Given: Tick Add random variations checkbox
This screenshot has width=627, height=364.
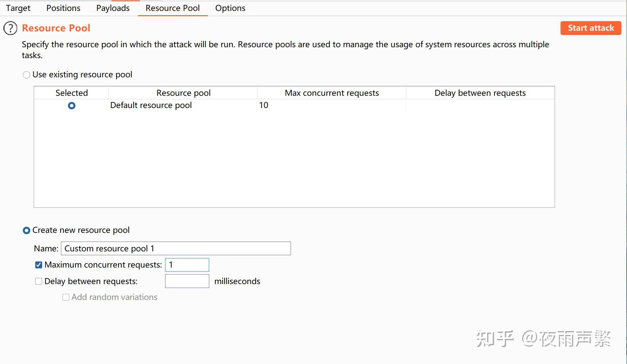Looking at the screenshot, I should coord(66,297).
